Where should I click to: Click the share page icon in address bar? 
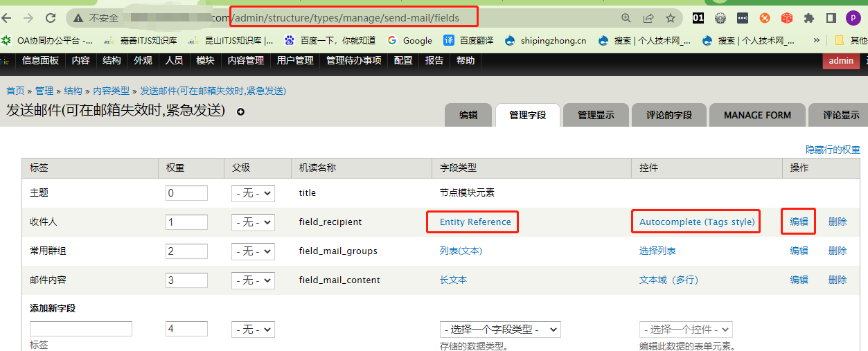(x=648, y=18)
